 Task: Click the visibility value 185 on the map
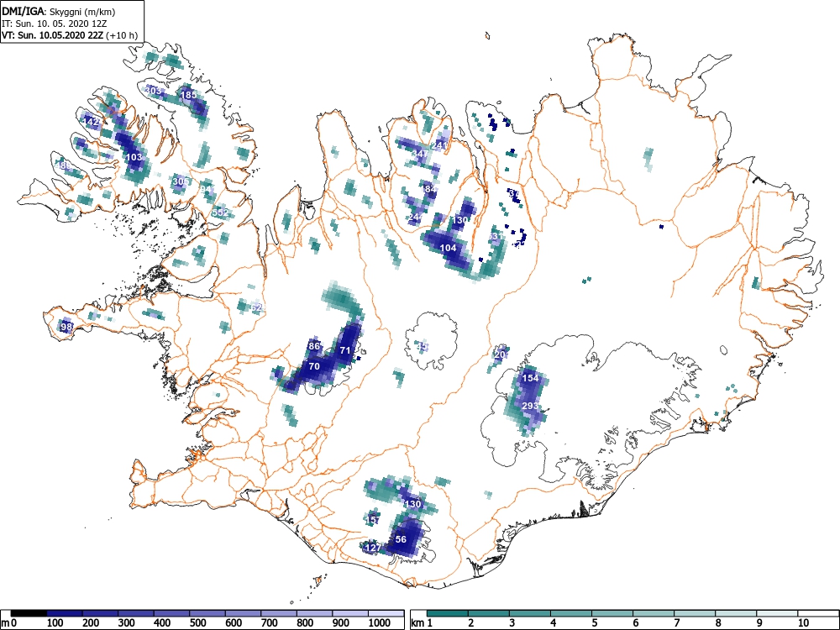click(x=188, y=95)
